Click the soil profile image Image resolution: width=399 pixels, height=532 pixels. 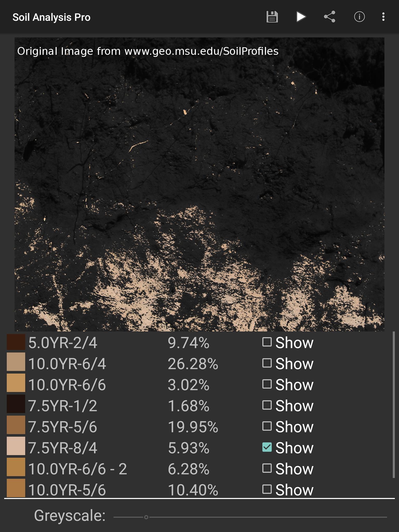click(x=199, y=184)
